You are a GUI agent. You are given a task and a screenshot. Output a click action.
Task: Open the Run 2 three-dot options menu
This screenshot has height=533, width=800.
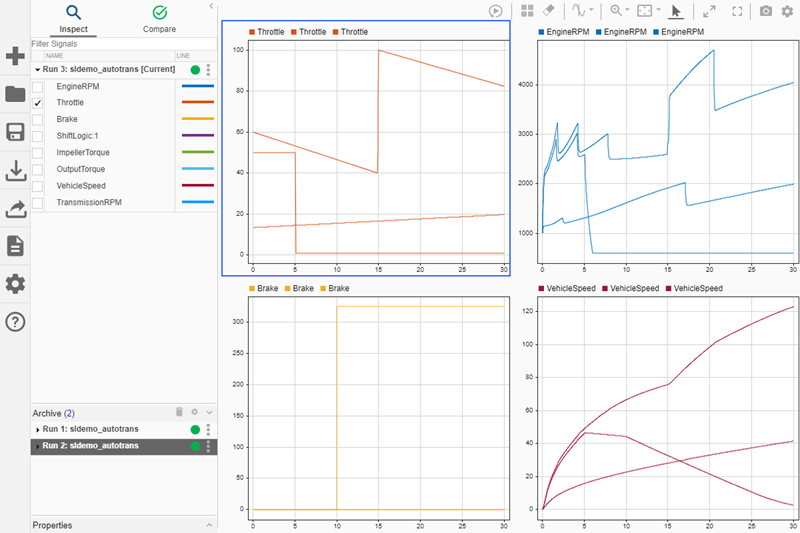[208, 446]
